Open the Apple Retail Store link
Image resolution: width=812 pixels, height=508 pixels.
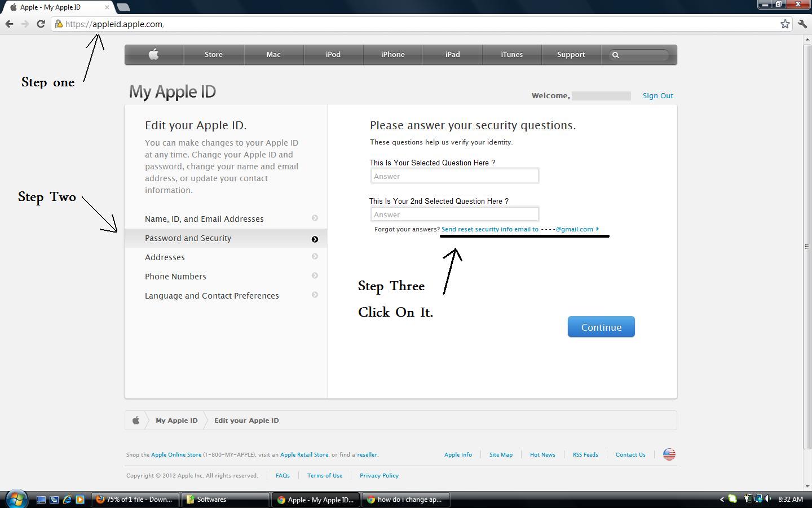coord(304,454)
